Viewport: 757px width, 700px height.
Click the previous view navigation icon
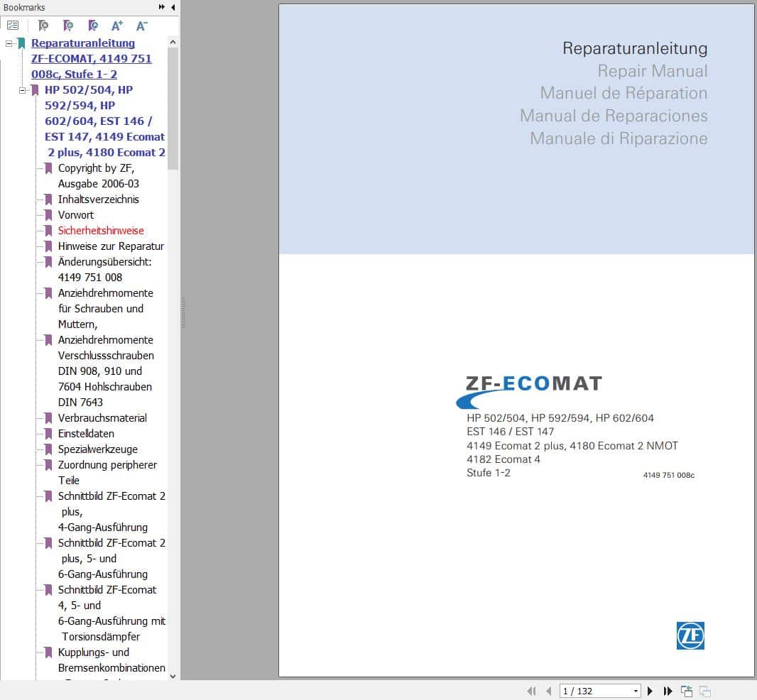pos(687,691)
